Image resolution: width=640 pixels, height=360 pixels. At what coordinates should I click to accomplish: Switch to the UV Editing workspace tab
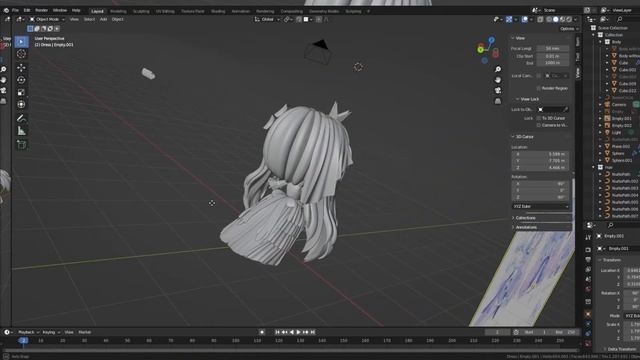click(x=165, y=11)
